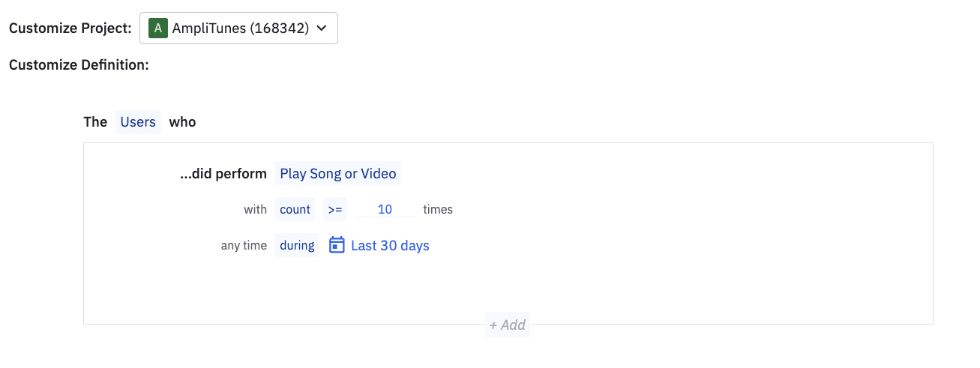Screen dimensions: 980x368
Task: Click the any time label
Action: pyautogui.click(x=244, y=245)
